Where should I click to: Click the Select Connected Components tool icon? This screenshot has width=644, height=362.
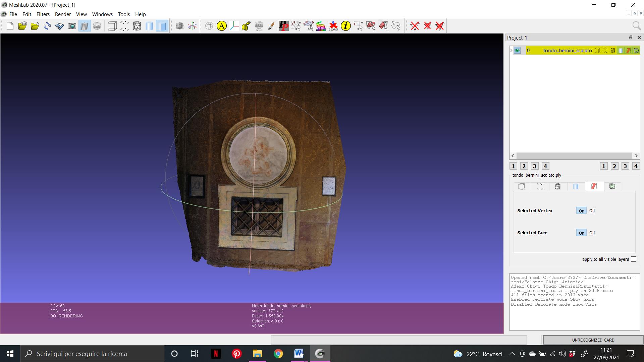(x=383, y=26)
